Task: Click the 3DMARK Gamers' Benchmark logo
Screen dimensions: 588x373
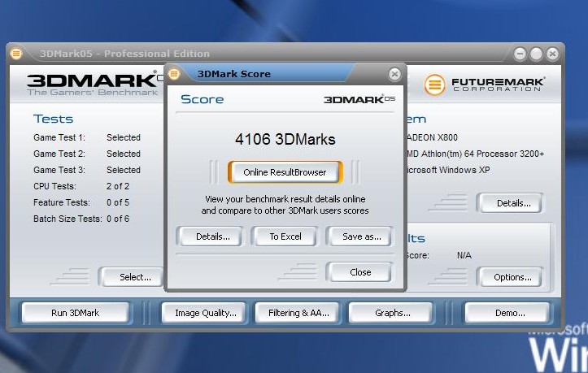Action: click(95, 84)
